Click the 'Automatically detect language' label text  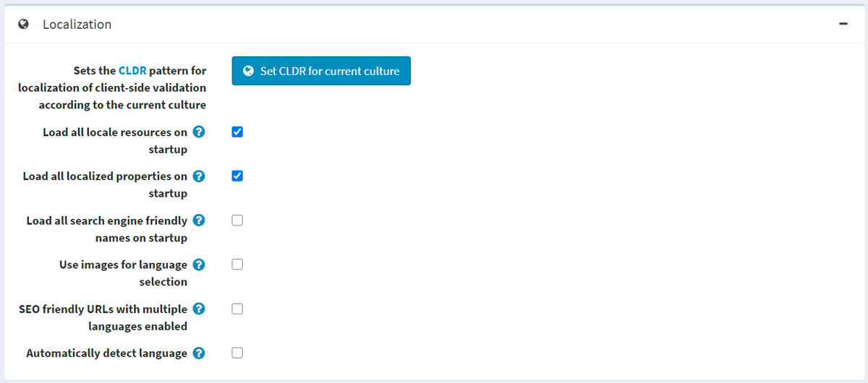tap(106, 353)
